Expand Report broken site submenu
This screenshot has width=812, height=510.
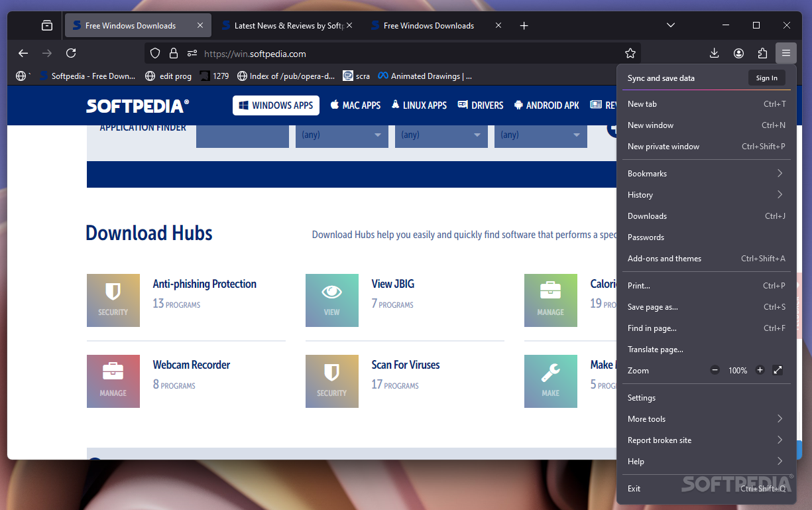click(x=707, y=440)
